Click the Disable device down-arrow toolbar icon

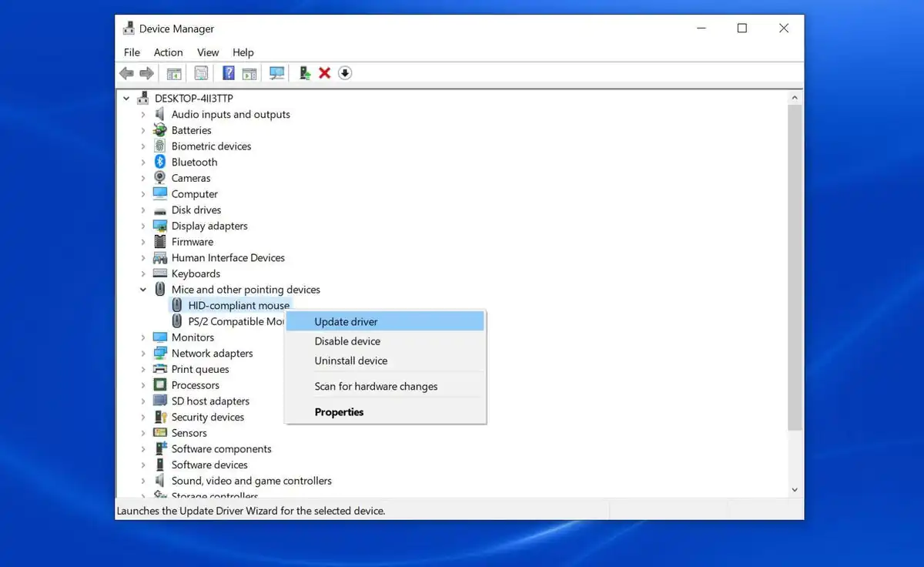(x=345, y=72)
